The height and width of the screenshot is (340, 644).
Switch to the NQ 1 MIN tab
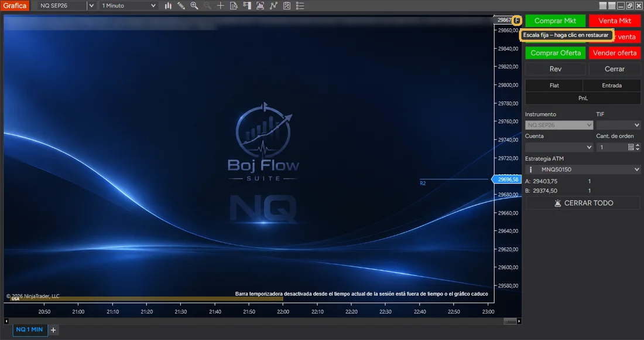[30, 329]
